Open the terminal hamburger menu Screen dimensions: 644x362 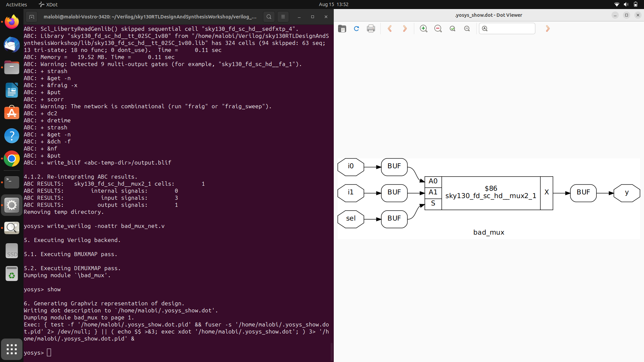pos(283,16)
